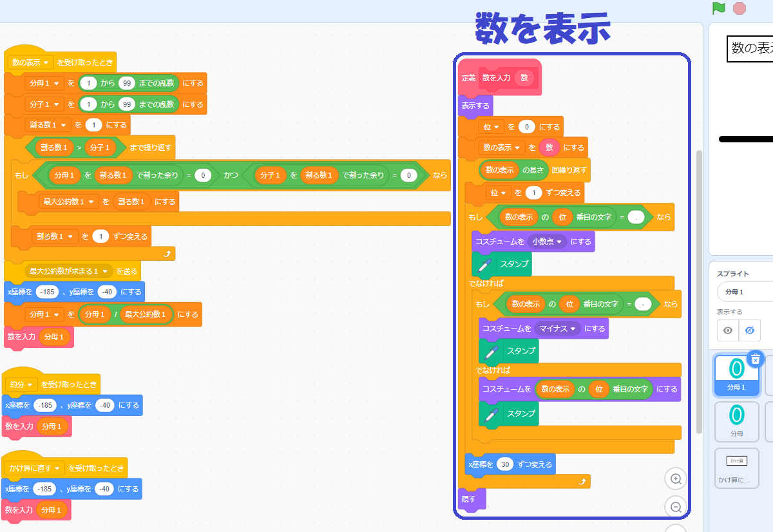Click the red stop sign icon
This screenshot has width=773, height=532.
(x=739, y=8)
